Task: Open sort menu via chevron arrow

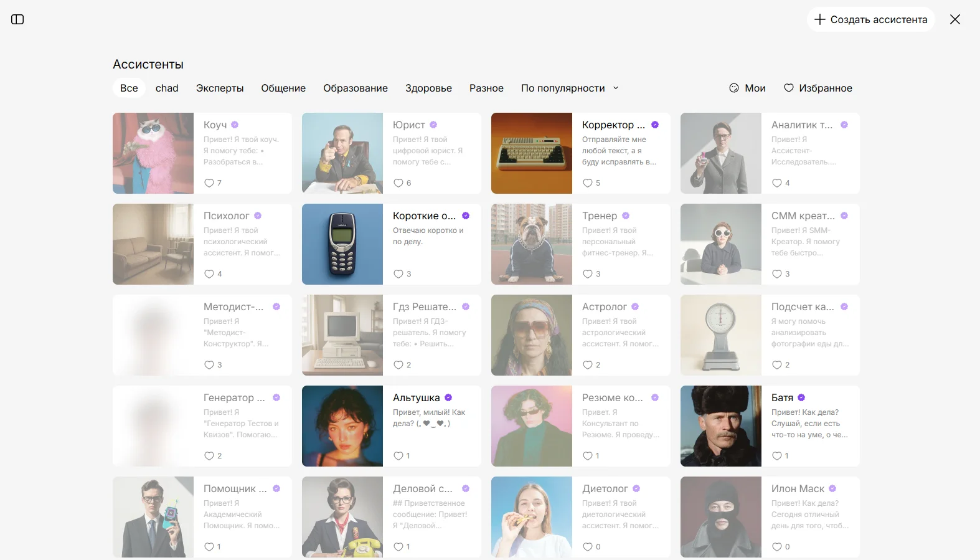Action: coord(616,88)
